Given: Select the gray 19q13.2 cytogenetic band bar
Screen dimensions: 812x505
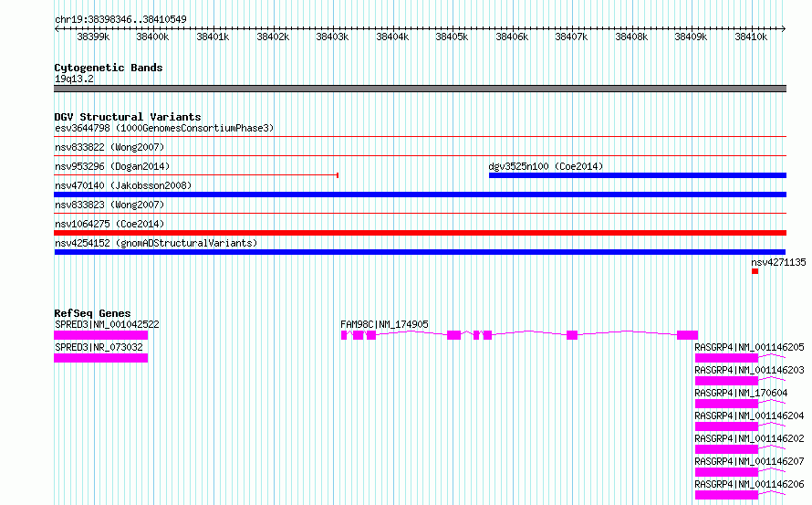Looking at the screenshot, I should [420, 89].
